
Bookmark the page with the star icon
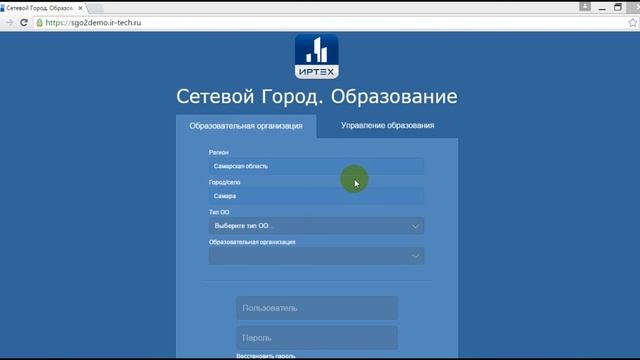(x=633, y=23)
